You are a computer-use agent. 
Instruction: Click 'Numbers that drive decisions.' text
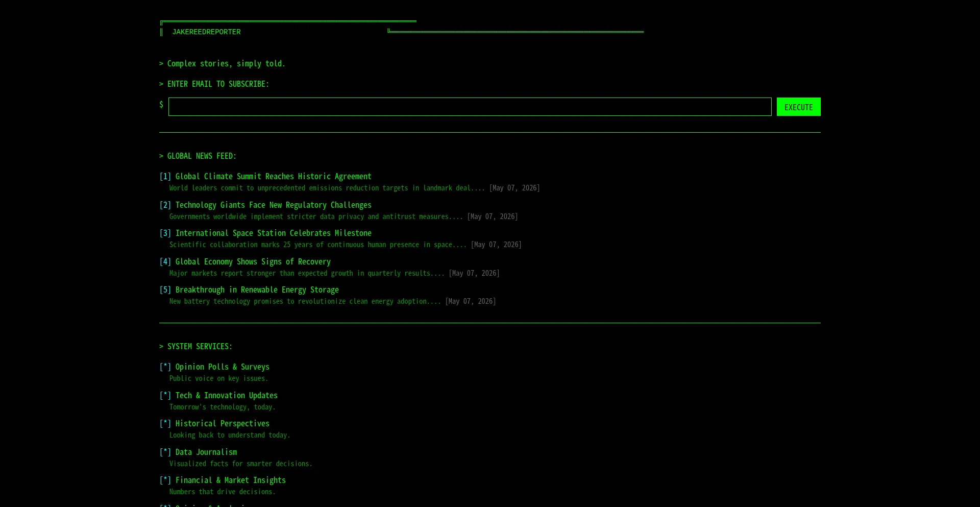(x=222, y=492)
